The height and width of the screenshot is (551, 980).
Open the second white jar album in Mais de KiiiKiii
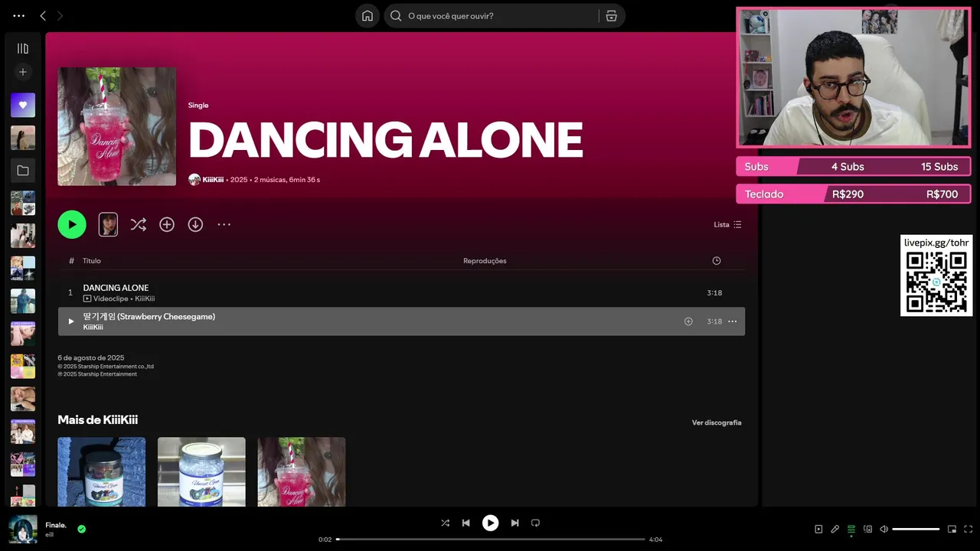click(x=201, y=472)
